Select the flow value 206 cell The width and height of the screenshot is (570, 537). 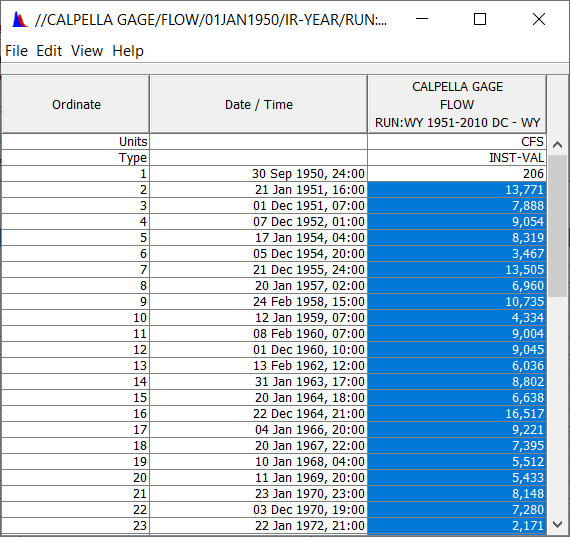click(x=457, y=174)
